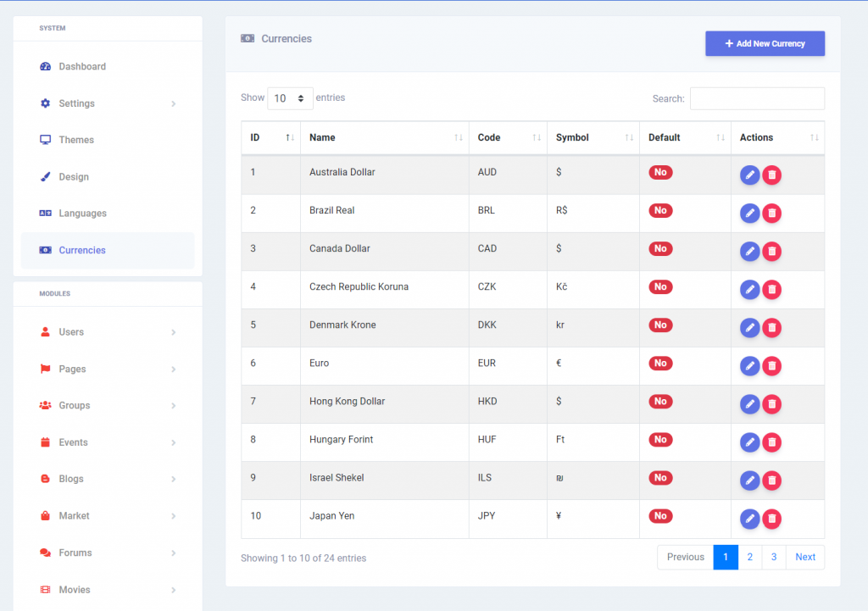Sort table by Default column
868x611 pixels.
point(685,138)
